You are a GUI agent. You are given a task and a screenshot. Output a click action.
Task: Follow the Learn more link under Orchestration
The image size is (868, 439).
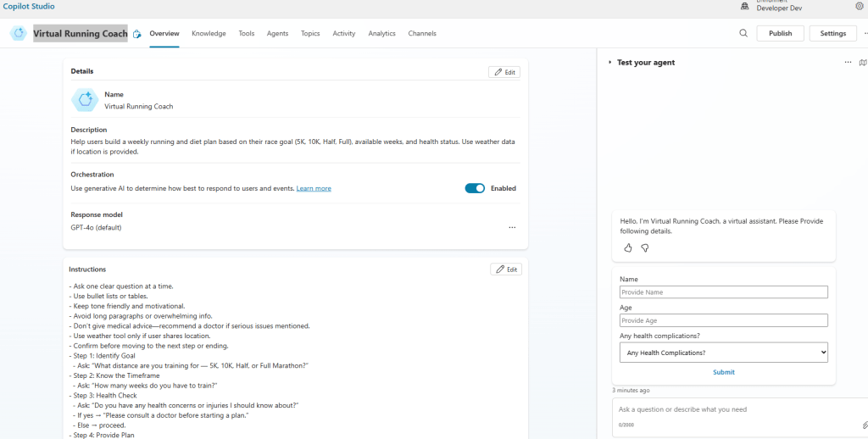coord(314,188)
